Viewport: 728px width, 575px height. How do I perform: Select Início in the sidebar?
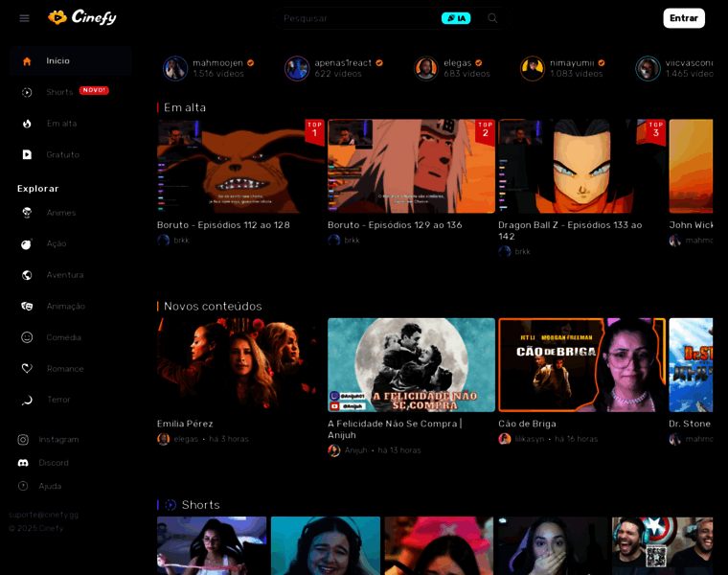tap(71, 60)
